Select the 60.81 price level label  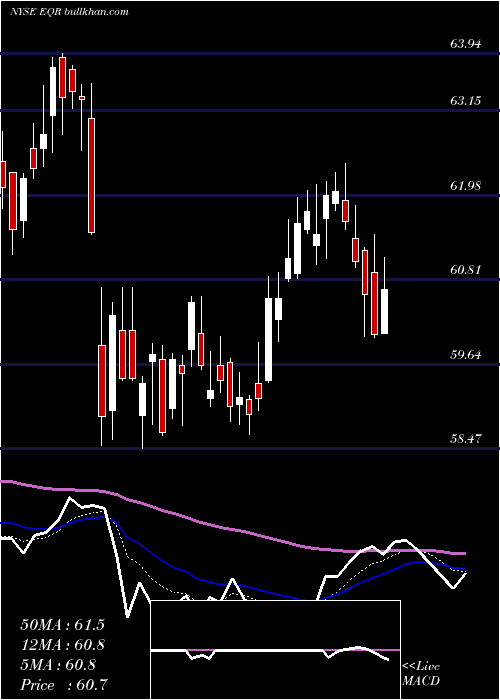[x=466, y=269]
